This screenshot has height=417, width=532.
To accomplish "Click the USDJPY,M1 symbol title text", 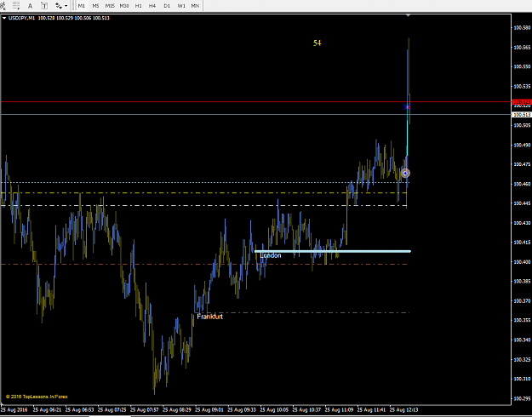I will click(21, 18).
